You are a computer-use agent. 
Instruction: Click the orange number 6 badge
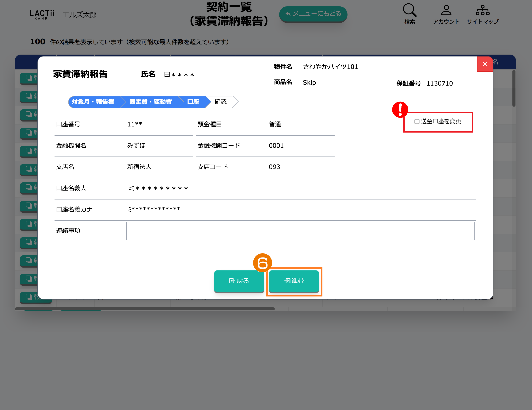262,263
